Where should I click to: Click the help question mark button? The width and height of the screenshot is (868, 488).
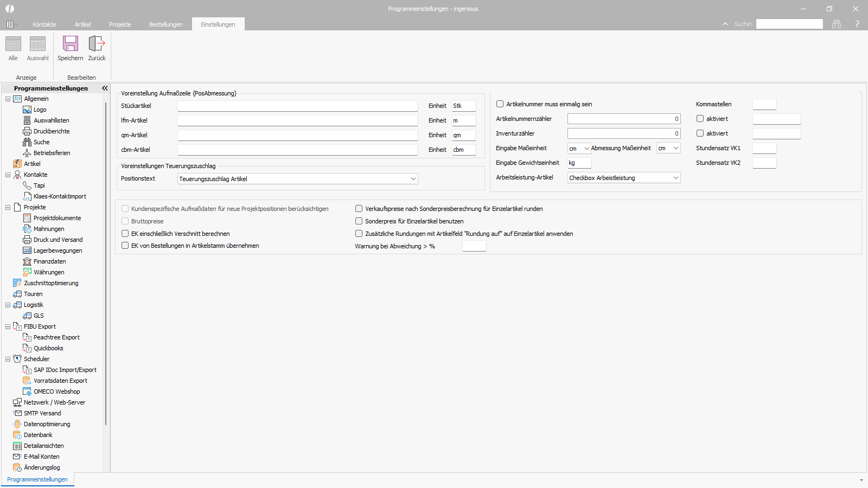coord(857,24)
